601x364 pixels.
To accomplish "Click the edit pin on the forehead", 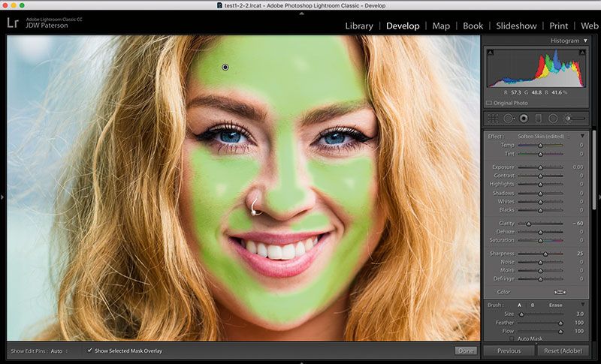I will 225,68.
